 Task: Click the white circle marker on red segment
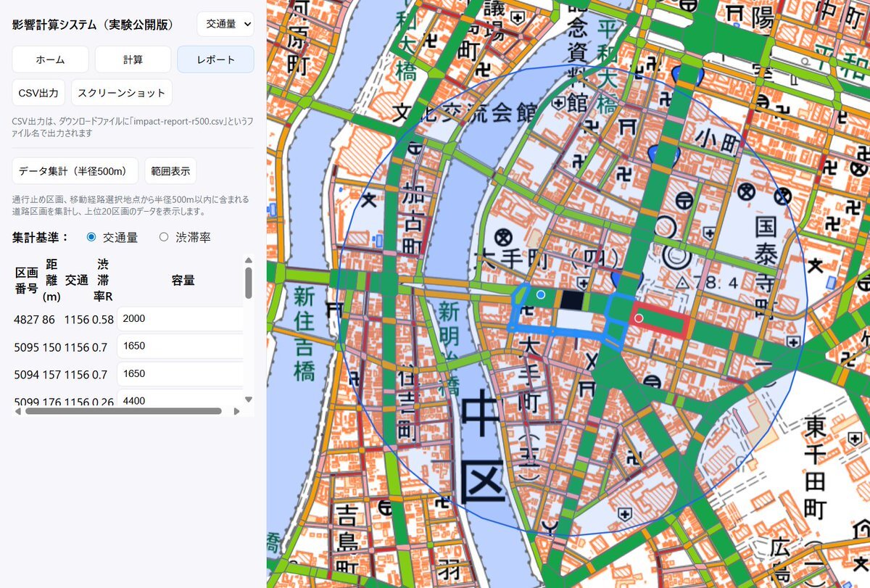click(639, 318)
